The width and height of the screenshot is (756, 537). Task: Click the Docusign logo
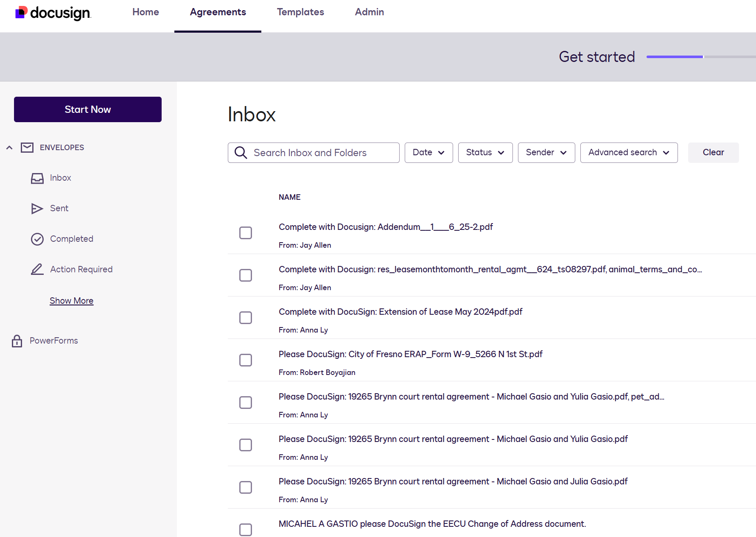pyautogui.click(x=53, y=13)
